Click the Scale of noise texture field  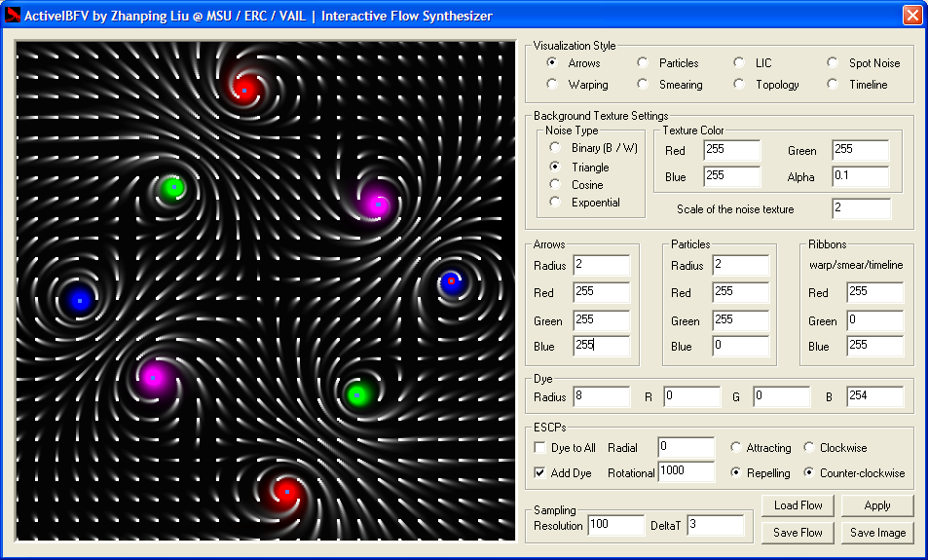pos(861,209)
